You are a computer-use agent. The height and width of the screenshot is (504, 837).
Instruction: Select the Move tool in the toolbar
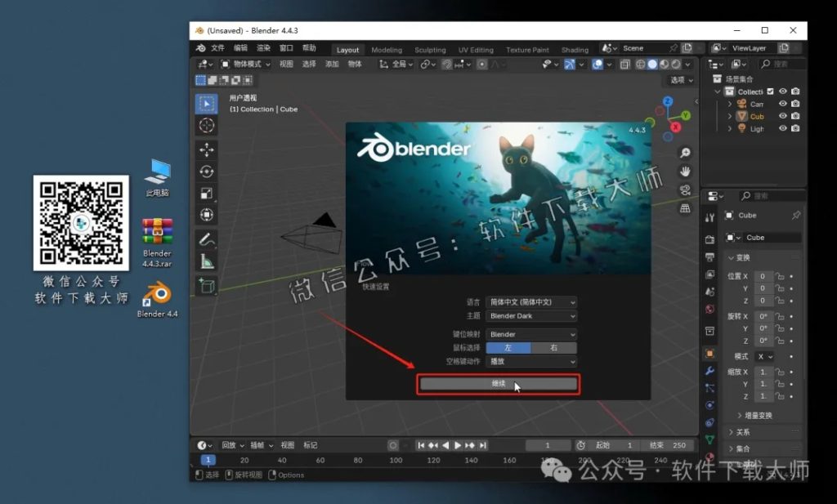(206, 147)
